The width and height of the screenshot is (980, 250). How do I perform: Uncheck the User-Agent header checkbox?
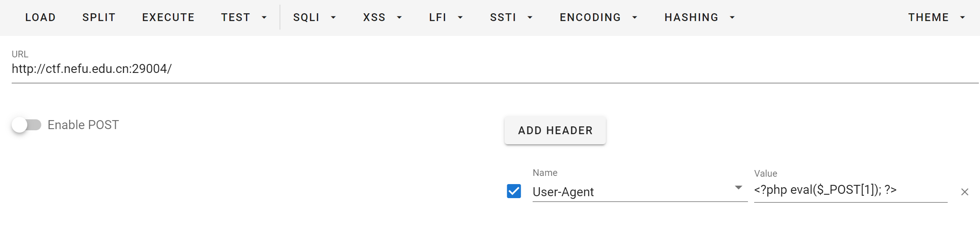514,191
